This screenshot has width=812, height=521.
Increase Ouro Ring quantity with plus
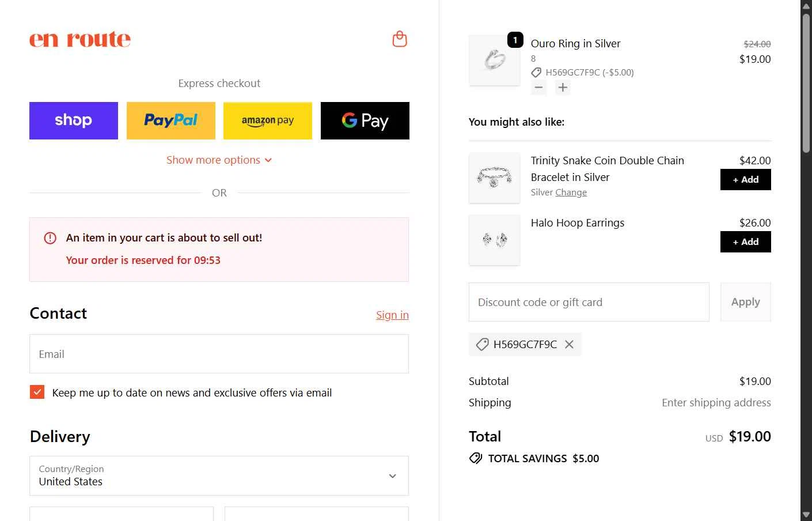point(563,88)
